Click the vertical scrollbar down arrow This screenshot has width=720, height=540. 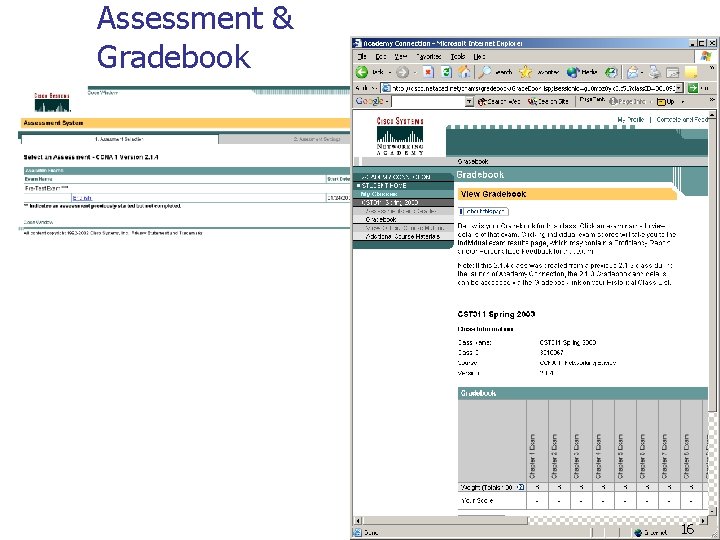tap(712, 511)
